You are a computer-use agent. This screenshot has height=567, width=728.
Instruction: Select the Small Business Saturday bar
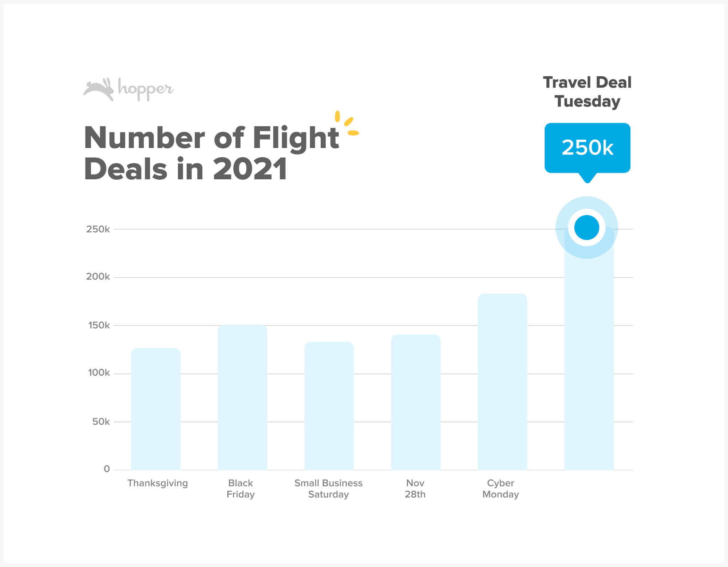click(329, 406)
